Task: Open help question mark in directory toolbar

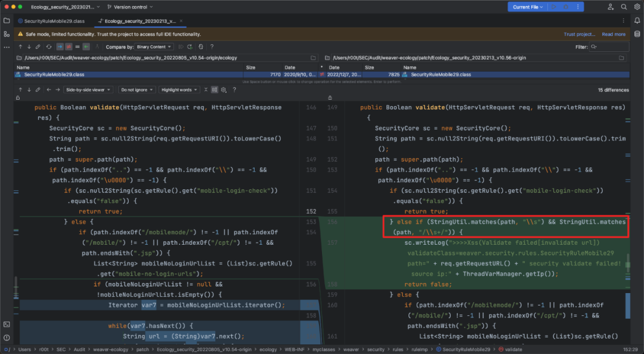Action: [212, 47]
